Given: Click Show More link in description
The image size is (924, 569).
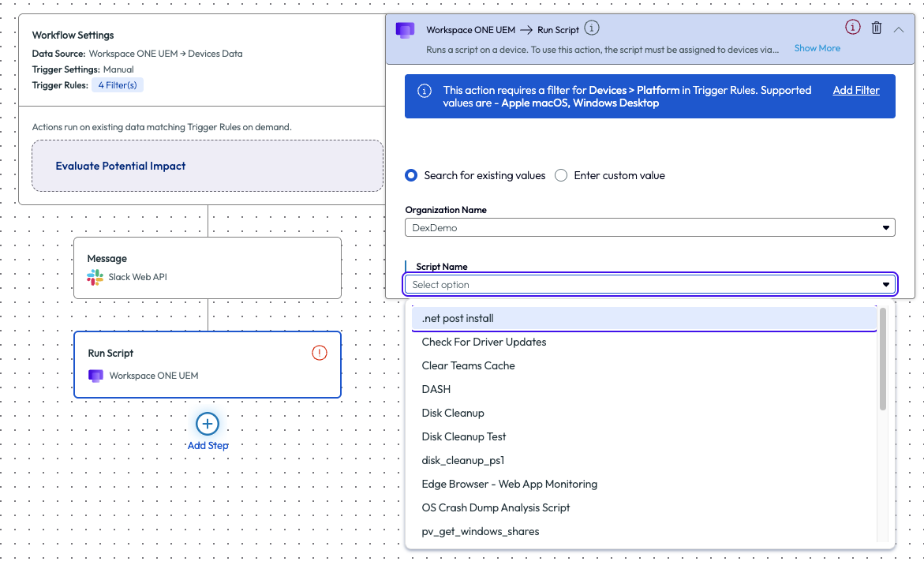Looking at the screenshot, I should (817, 48).
